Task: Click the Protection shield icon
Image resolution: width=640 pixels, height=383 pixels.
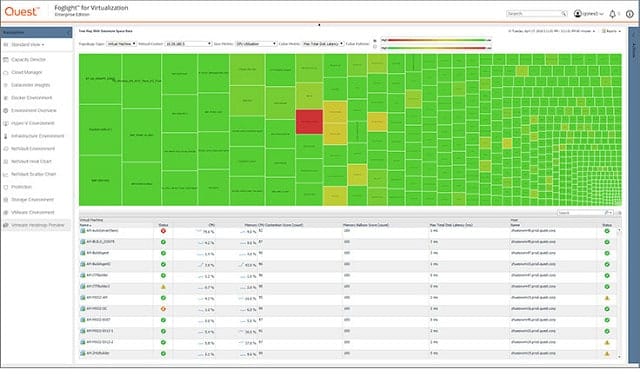Action: [6, 187]
